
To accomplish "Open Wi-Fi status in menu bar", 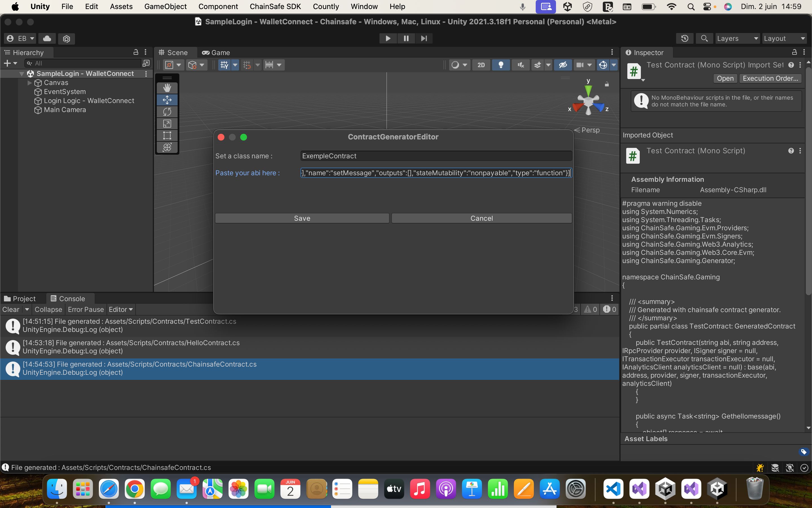I will [671, 7].
